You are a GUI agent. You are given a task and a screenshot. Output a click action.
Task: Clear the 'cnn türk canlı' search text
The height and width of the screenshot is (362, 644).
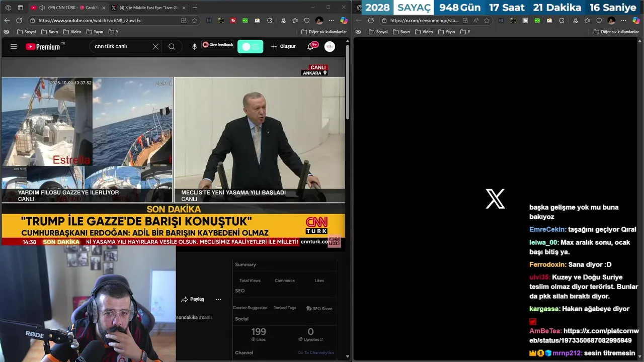[x=155, y=46]
